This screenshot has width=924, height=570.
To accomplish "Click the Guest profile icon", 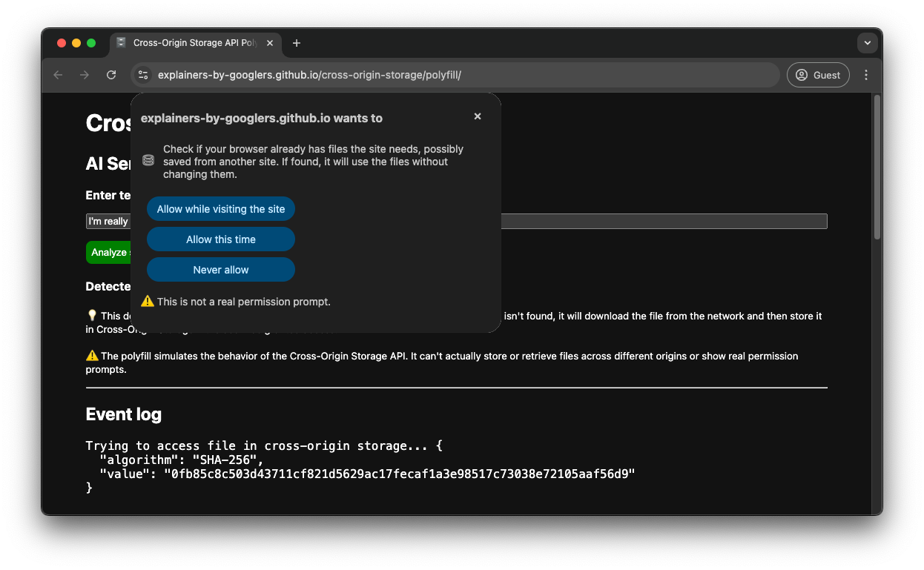I will tap(818, 75).
